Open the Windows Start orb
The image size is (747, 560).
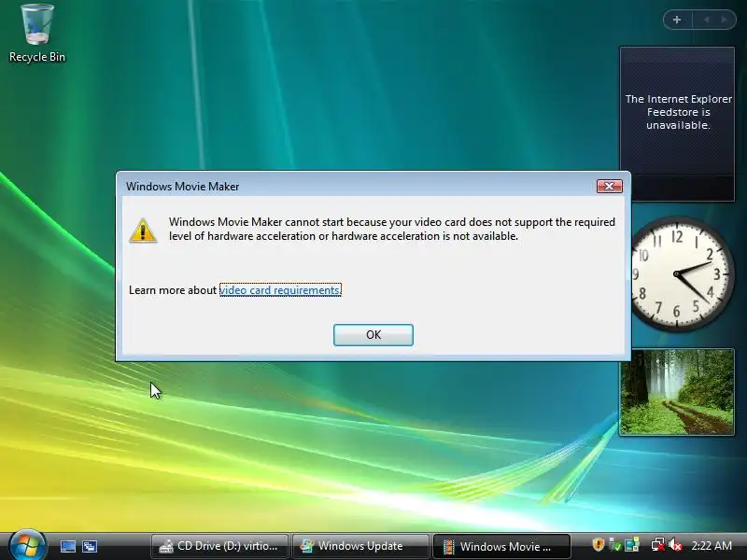click(x=27, y=546)
